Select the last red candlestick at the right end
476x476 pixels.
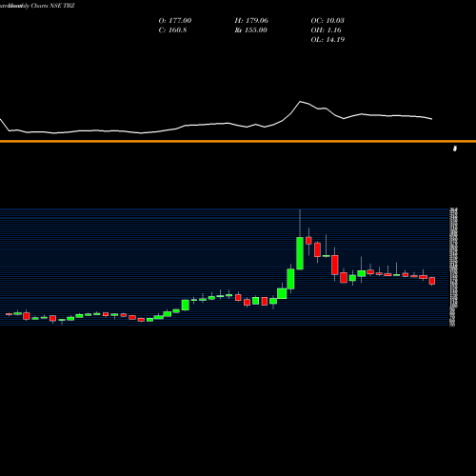[432, 281]
